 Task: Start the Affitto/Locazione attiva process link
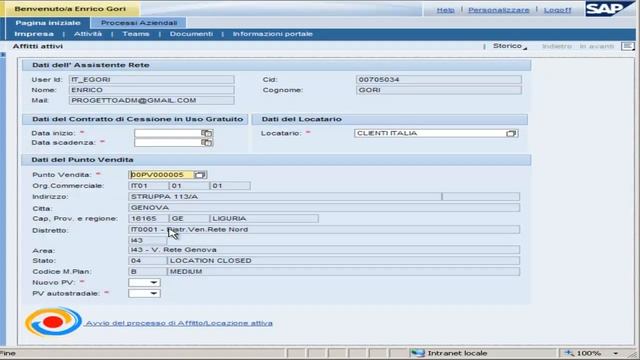(x=179, y=323)
